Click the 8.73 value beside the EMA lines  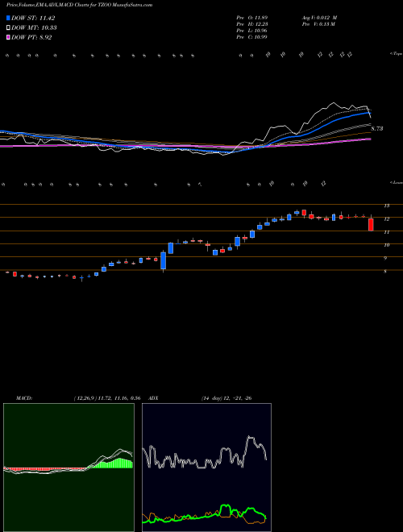pos(377,129)
